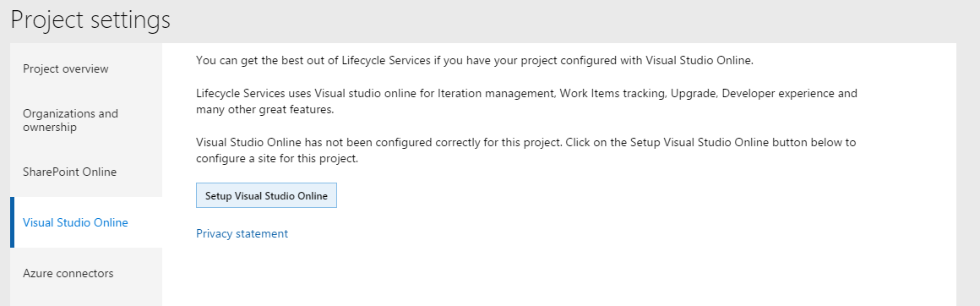The height and width of the screenshot is (306, 980).
Task: Select the Visual Studio Online tab
Action: (86, 222)
